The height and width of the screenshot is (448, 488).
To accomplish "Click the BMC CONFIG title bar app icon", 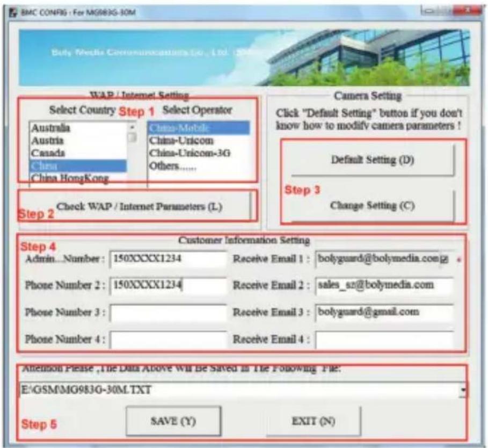I will coord(13,13).
